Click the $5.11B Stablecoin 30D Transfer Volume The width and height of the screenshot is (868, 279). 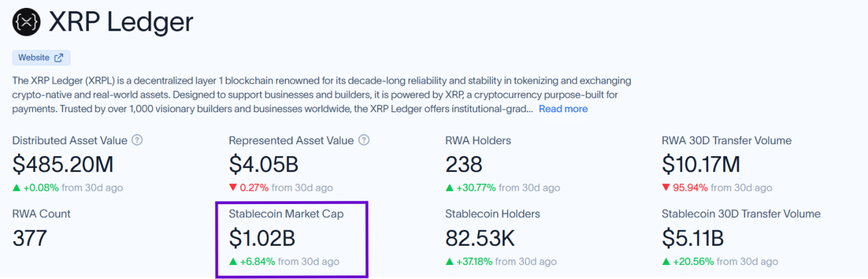(693, 238)
